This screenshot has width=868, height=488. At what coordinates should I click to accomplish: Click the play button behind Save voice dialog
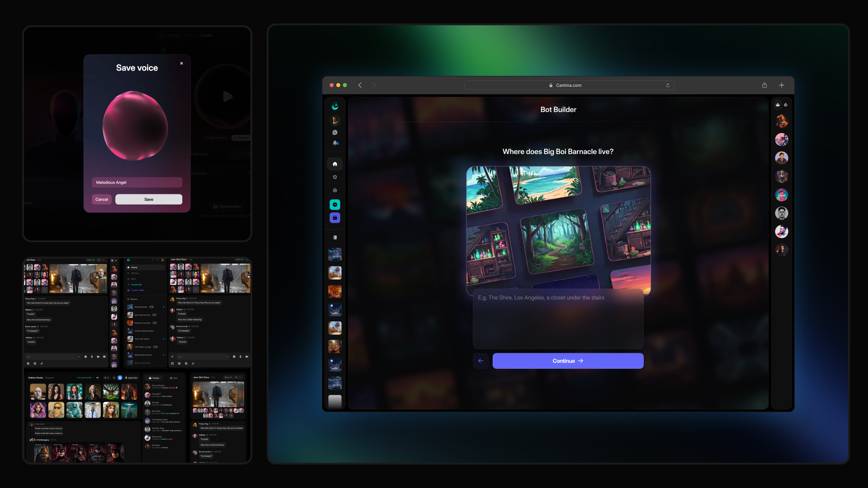[x=228, y=96]
